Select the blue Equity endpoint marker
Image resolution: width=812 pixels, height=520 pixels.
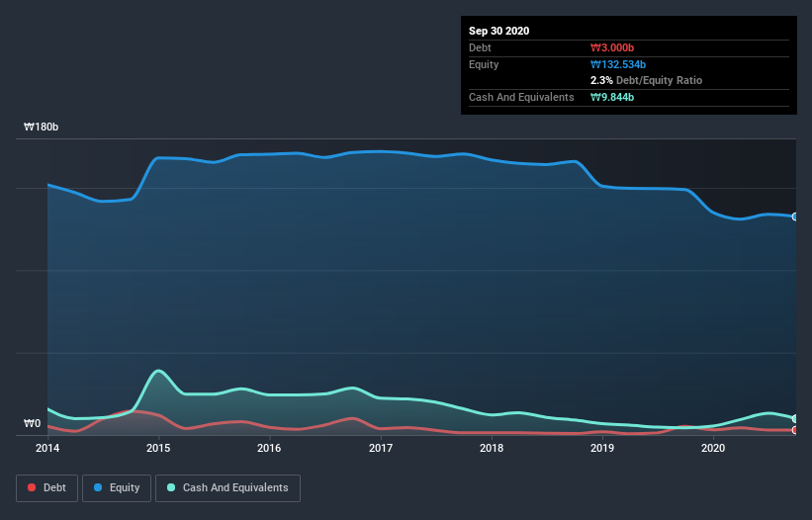coord(795,217)
